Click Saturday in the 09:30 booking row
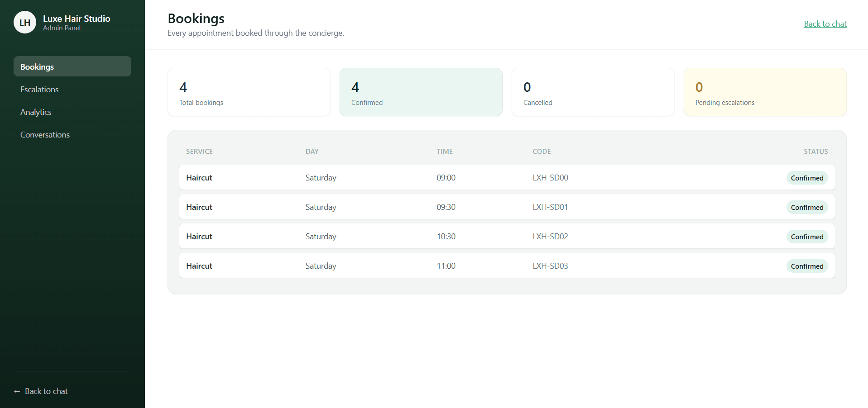Screen dimensions: 868x408 pos(321,207)
